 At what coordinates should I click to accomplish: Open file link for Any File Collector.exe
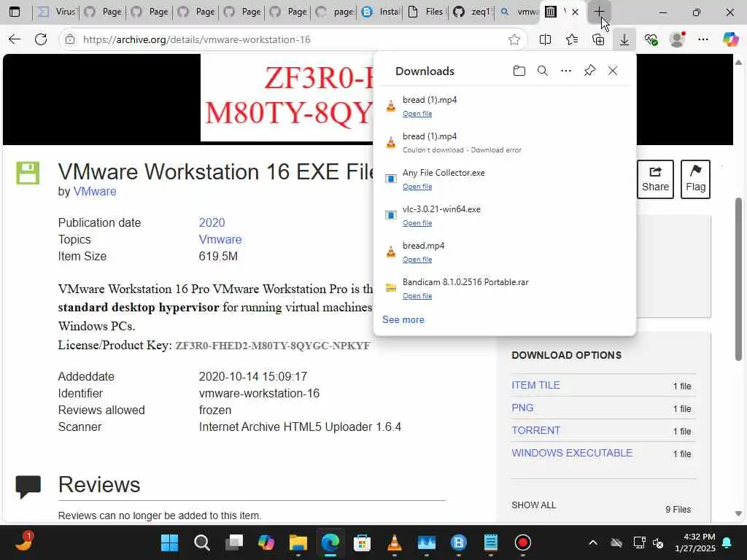click(x=417, y=186)
